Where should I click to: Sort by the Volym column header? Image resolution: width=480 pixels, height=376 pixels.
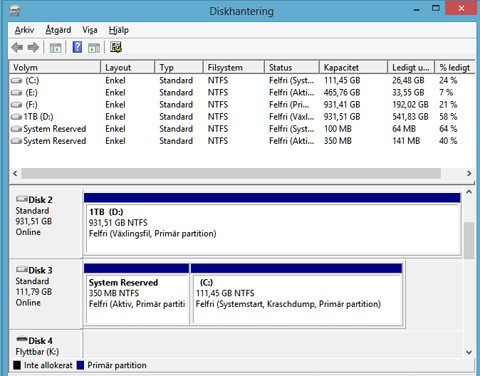55,67
